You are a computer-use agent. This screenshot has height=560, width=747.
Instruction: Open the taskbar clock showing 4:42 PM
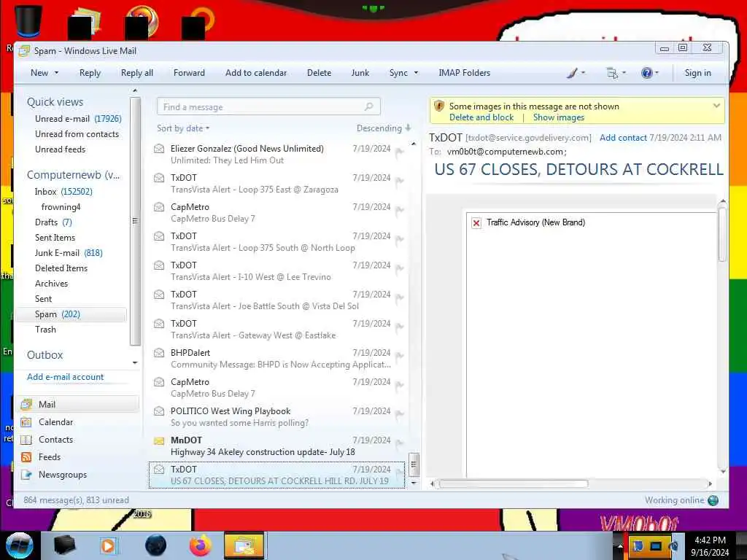[x=710, y=546]
